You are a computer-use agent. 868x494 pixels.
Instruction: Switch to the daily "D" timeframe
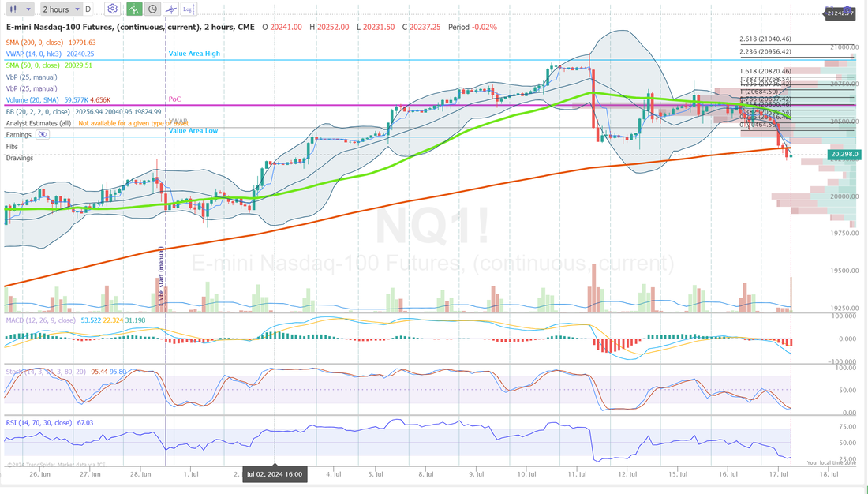pos(88,9)
